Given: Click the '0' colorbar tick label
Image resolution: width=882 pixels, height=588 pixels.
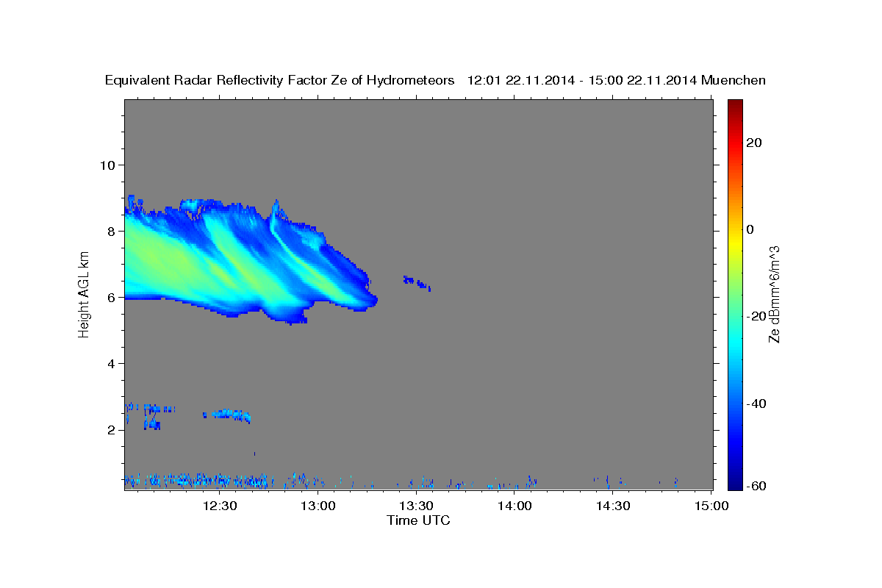Looking at the screenshot, I should coord(750,229).
